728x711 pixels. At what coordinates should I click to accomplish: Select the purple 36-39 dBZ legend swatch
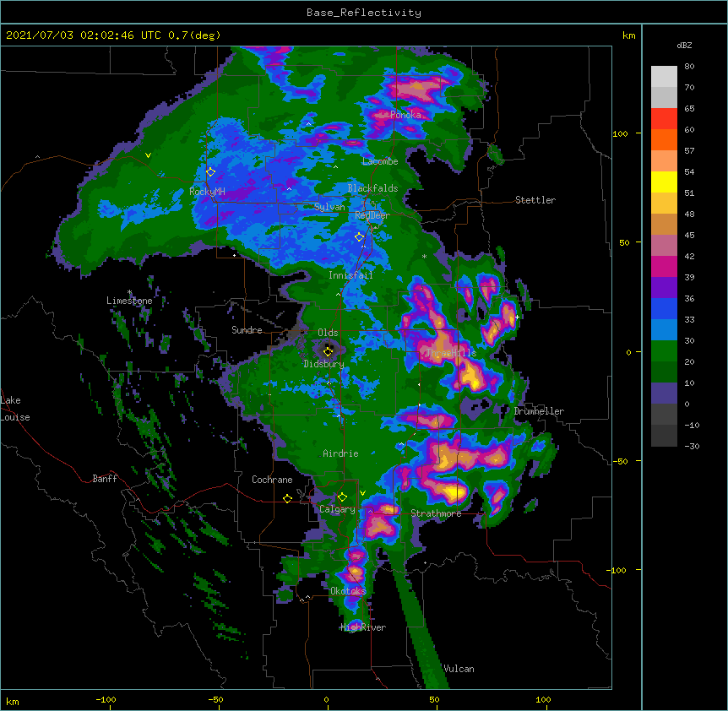click(x=664, y=288)
